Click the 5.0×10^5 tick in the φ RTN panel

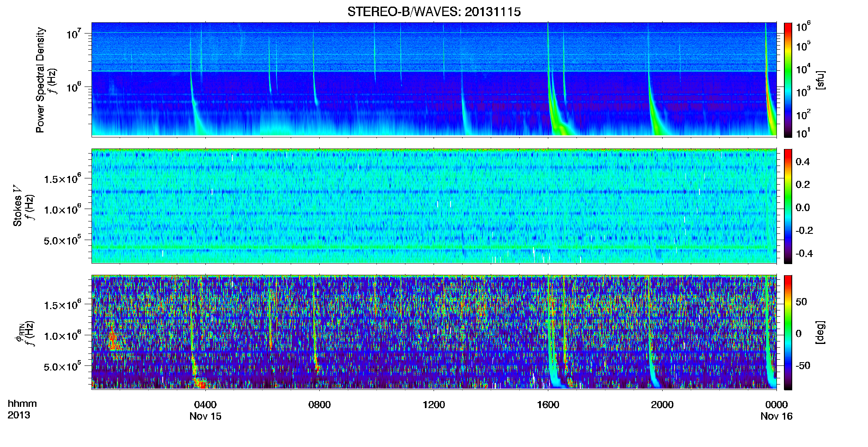point(63,366)
